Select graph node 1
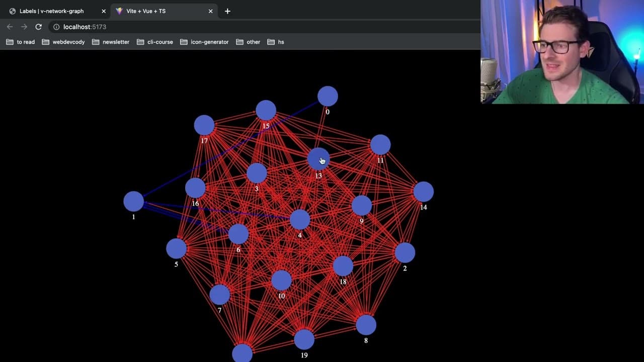Viewport: 644px width, 362px height. tap(133, 201)
